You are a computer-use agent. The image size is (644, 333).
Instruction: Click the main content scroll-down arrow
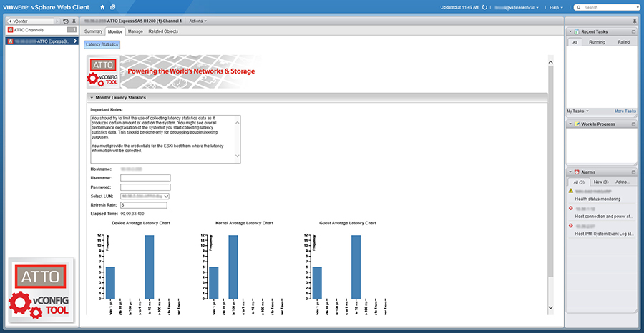[x=551, y=307]
